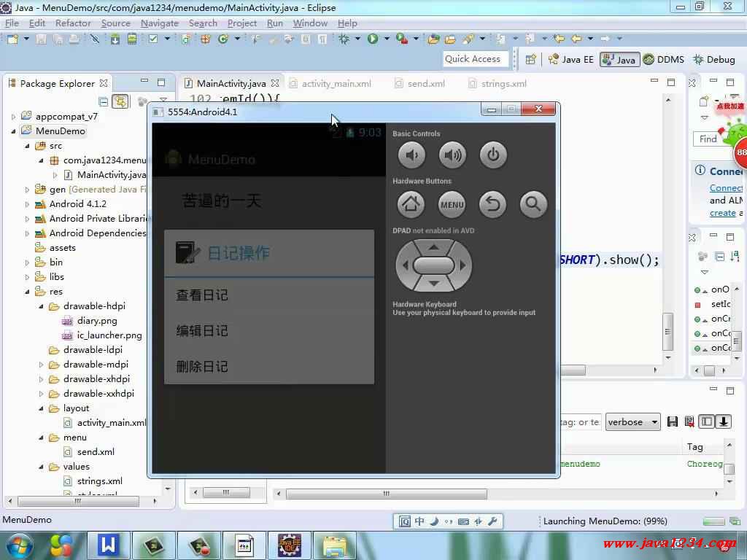Switch to the Java EE perspective

(570, 60)
